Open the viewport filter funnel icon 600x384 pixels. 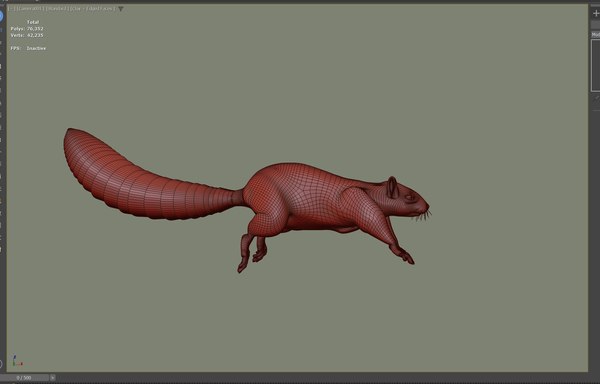tap(121, 9)
